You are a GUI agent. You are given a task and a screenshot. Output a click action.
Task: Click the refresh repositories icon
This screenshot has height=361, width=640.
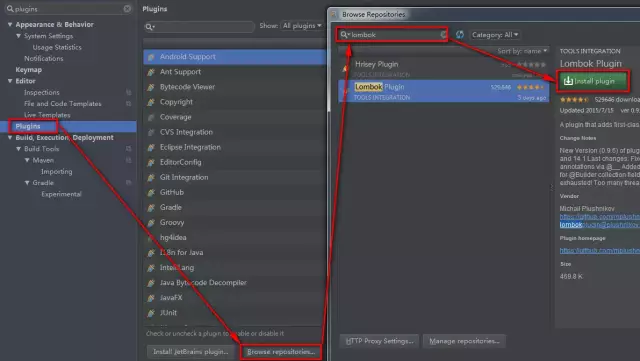click(x=460, y=35)
